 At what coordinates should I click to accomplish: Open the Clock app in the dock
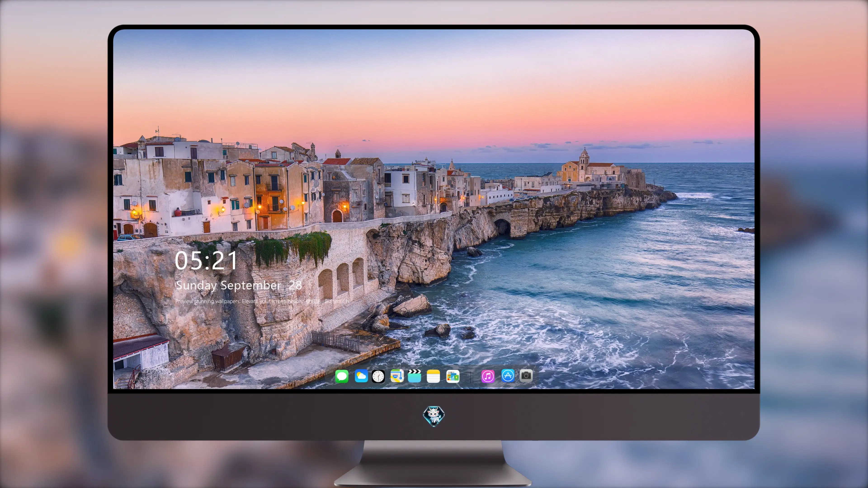pyautogui.click(x=378, y=376)
